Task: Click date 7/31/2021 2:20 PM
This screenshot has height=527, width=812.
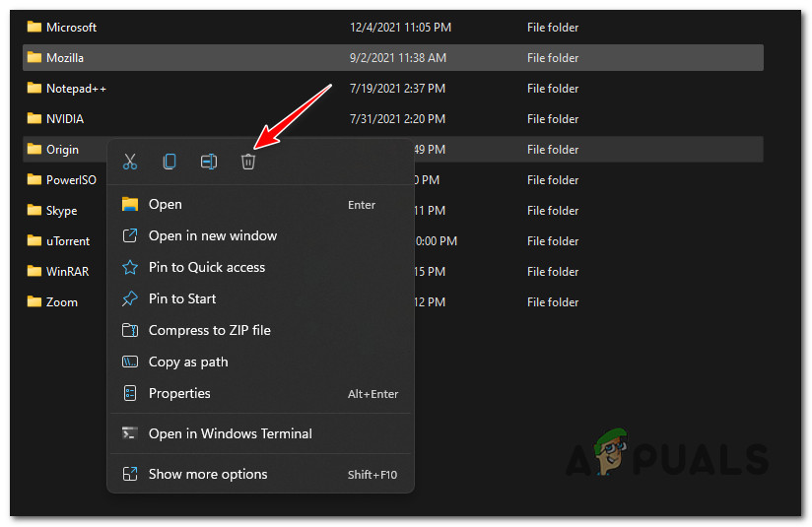Action: point(397,119)
